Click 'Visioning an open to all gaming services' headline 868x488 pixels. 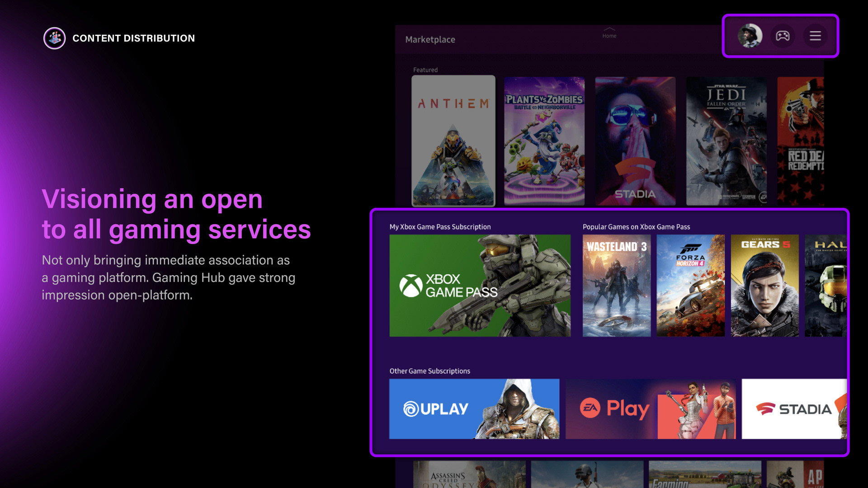176,214
